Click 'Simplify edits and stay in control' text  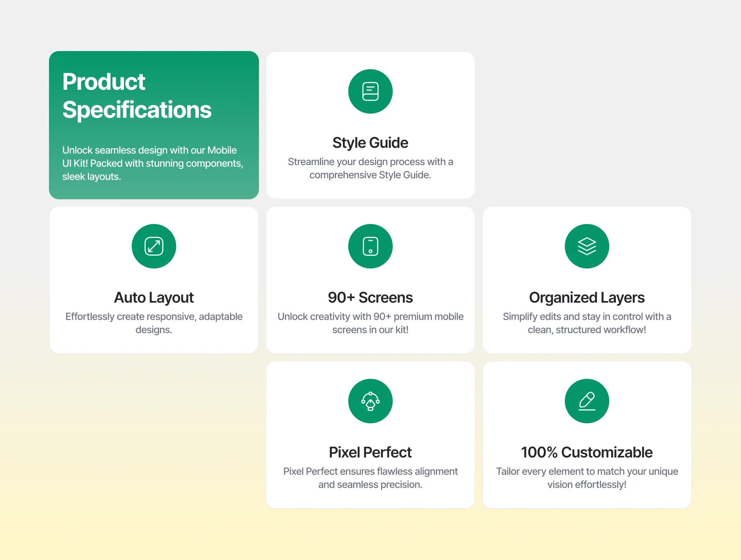(587, 323)
